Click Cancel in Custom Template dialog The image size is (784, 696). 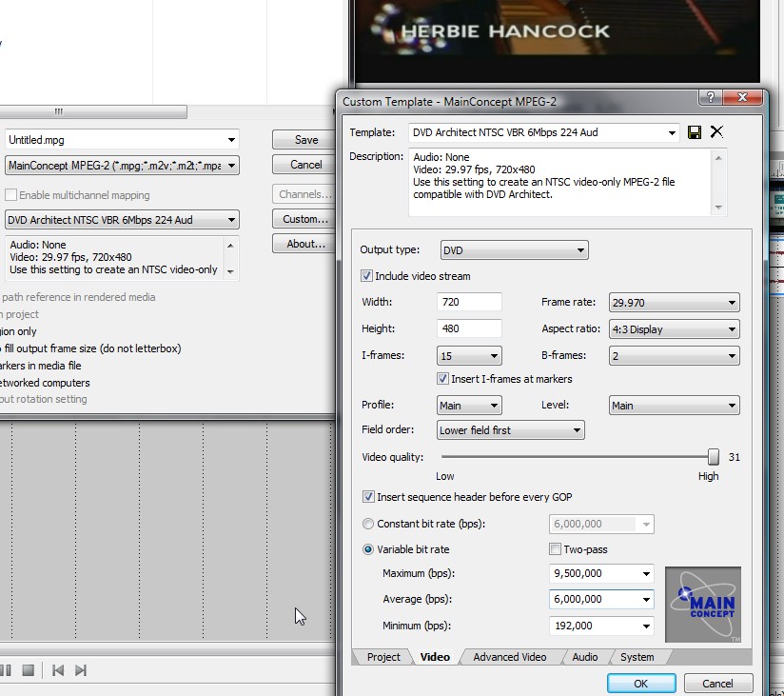(717, 684)
